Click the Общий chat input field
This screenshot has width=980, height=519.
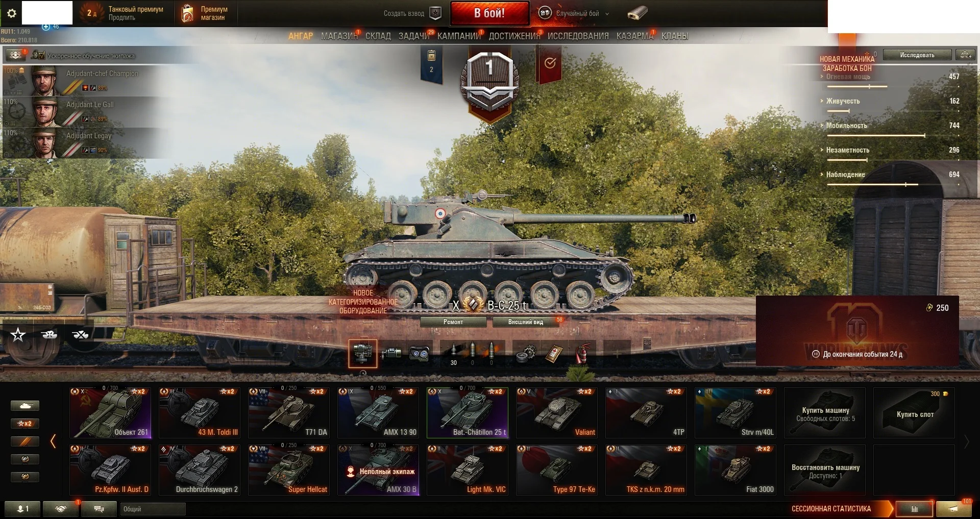tap(153, 509)
